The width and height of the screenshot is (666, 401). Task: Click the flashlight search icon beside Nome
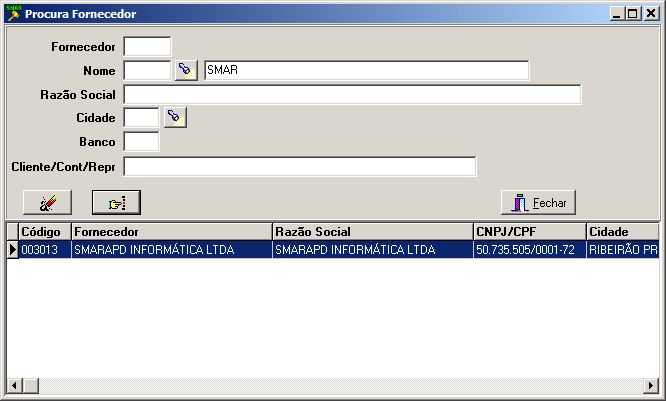tap(186, 70)
